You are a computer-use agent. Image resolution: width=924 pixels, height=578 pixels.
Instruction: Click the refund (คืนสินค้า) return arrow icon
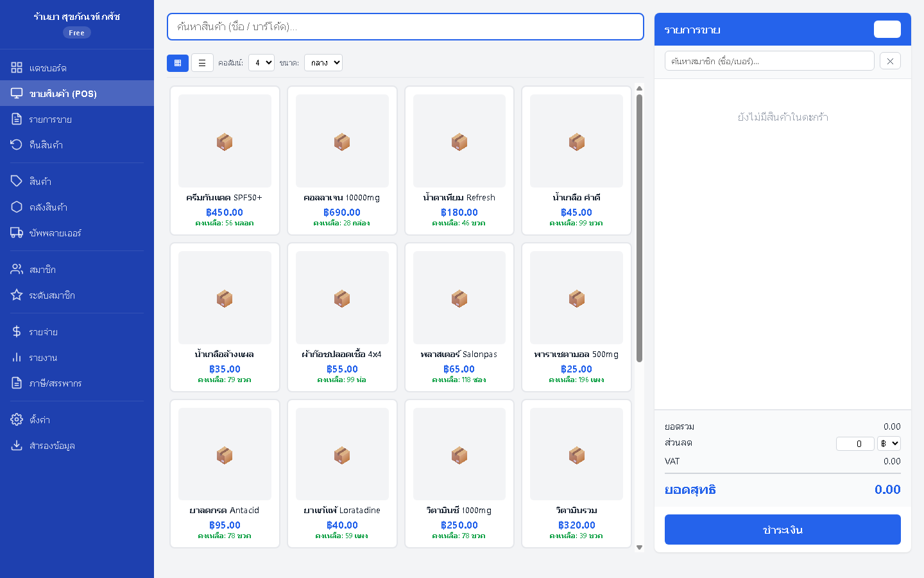pos(17,144)
